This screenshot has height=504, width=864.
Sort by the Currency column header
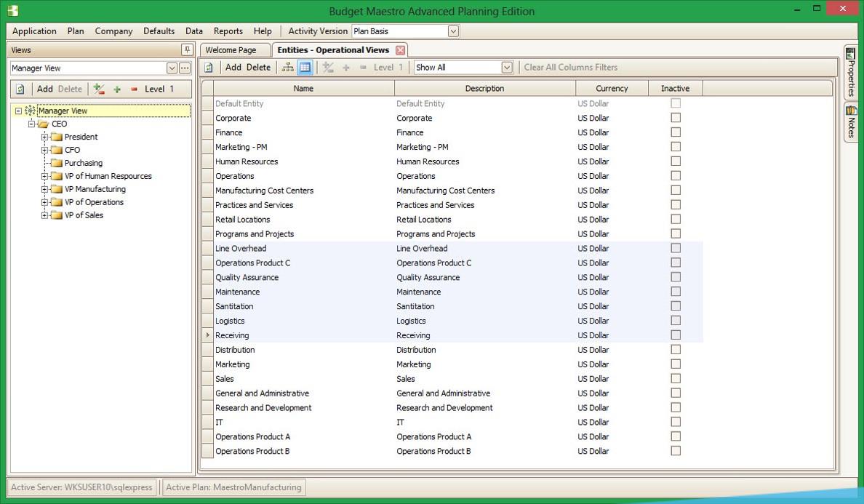612,88
